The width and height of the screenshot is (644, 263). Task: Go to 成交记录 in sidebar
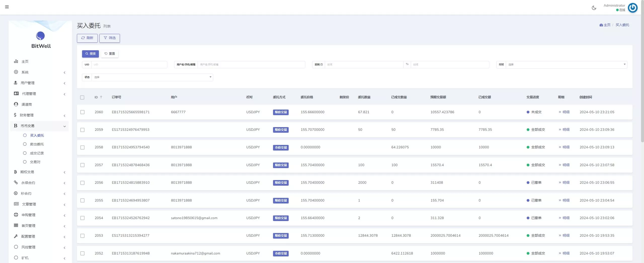pyautogui.click(x=37, y=153)
